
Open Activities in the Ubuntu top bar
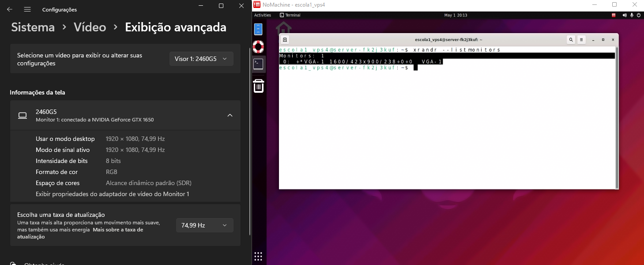coord(263,15)
